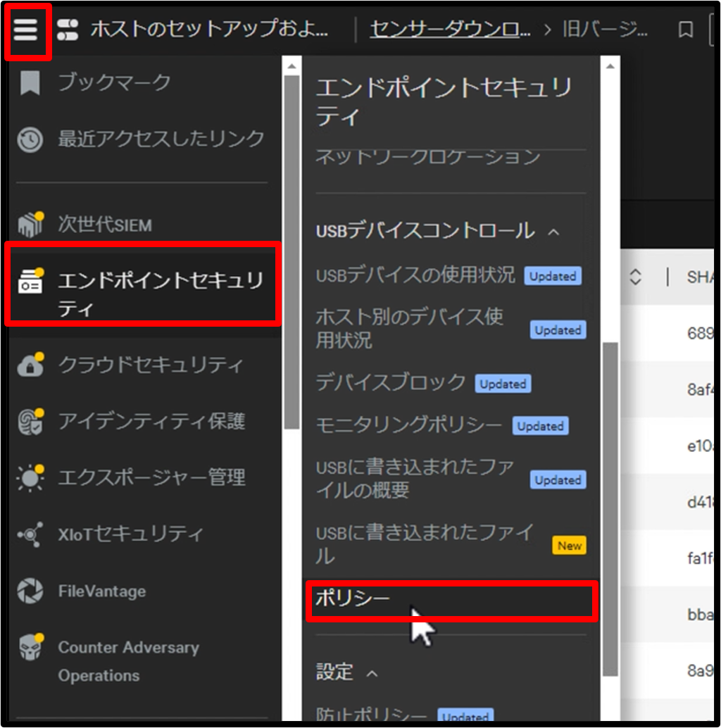
Task: Click hash cell starting with d41
Action: click(700, 503)
